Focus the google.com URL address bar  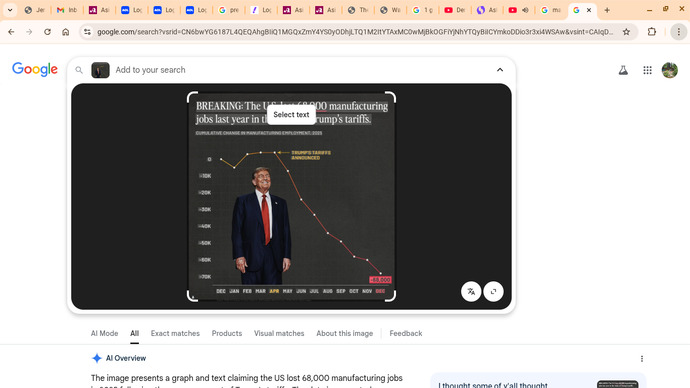pos(355,32)
